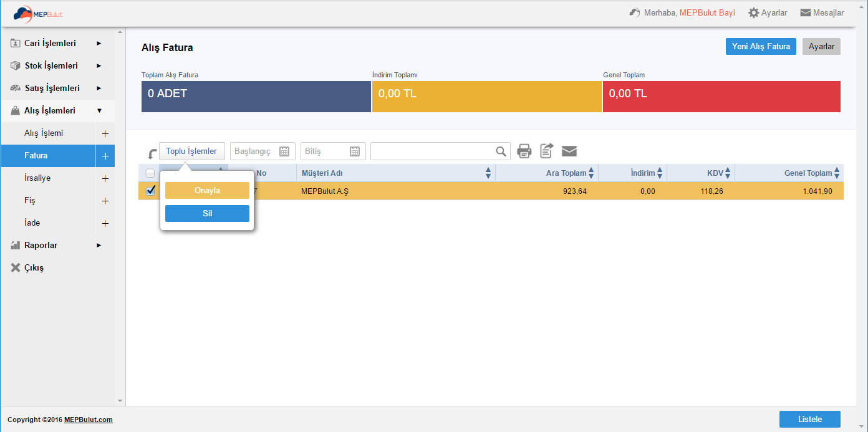Viewport: 868px width, 432px height.
Task: Click the Alış İşlemleri bag icon
Action: click(16, 111)
